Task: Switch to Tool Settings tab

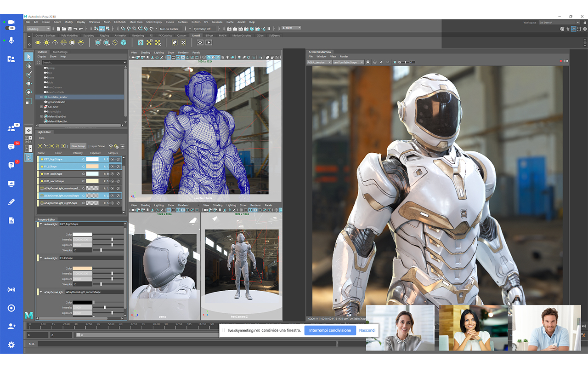Action: 60,52
